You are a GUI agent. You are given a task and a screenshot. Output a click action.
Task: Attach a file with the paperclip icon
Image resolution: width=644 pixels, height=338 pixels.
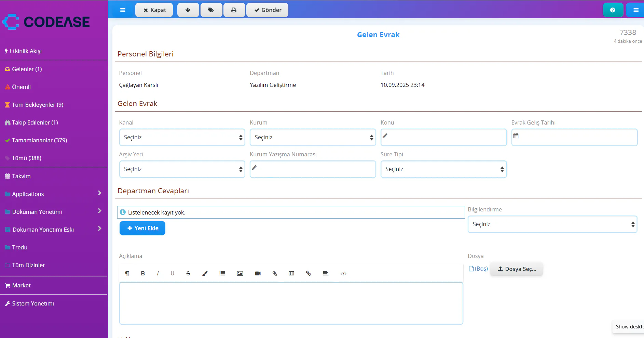pos(275,273)
